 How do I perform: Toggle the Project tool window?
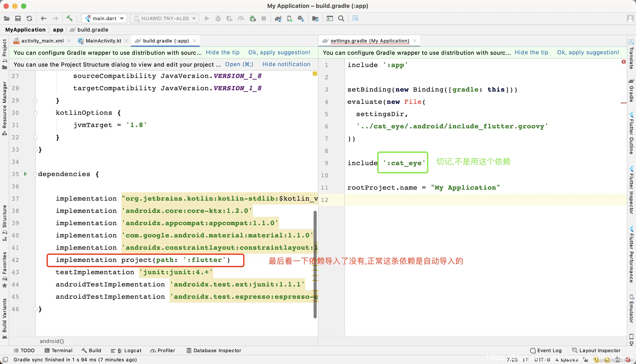pos(5,53)
